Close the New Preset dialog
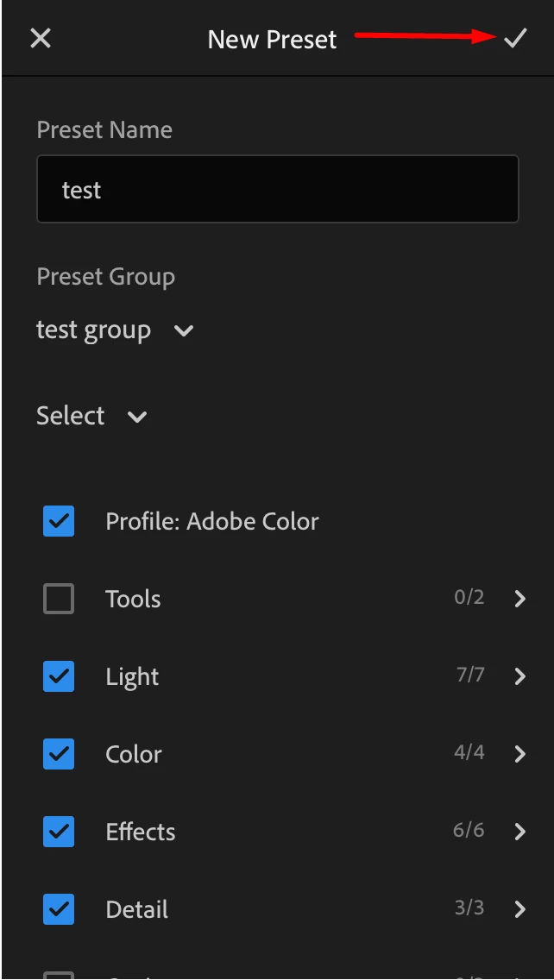554x980 pixels. (x=41, y=38)
